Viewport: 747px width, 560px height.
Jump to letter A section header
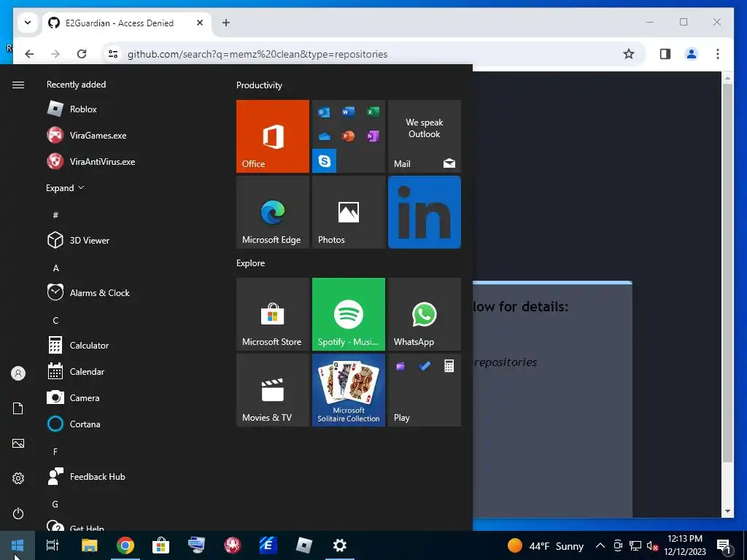pos(55,268)
